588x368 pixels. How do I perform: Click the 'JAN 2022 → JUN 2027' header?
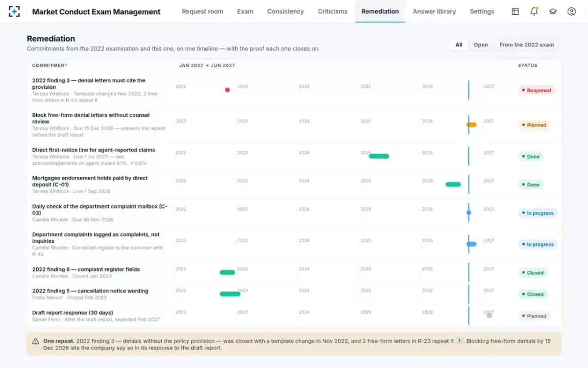(x=207, y=65)
